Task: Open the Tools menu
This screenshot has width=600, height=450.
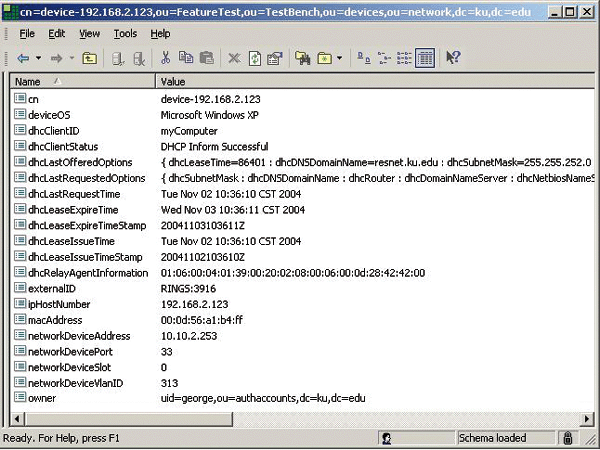Action: click(x=125, y=33)
